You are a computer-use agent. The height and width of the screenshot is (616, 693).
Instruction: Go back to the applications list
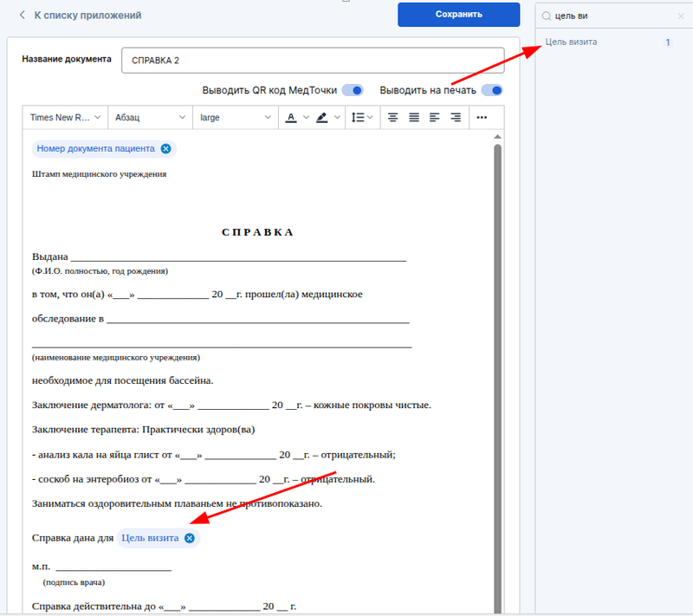click(87, 15)
